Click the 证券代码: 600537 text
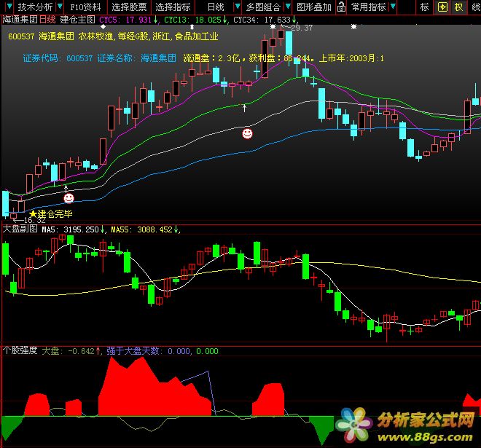The width and height of the screenshot is (481, 448). click(58, 58)
